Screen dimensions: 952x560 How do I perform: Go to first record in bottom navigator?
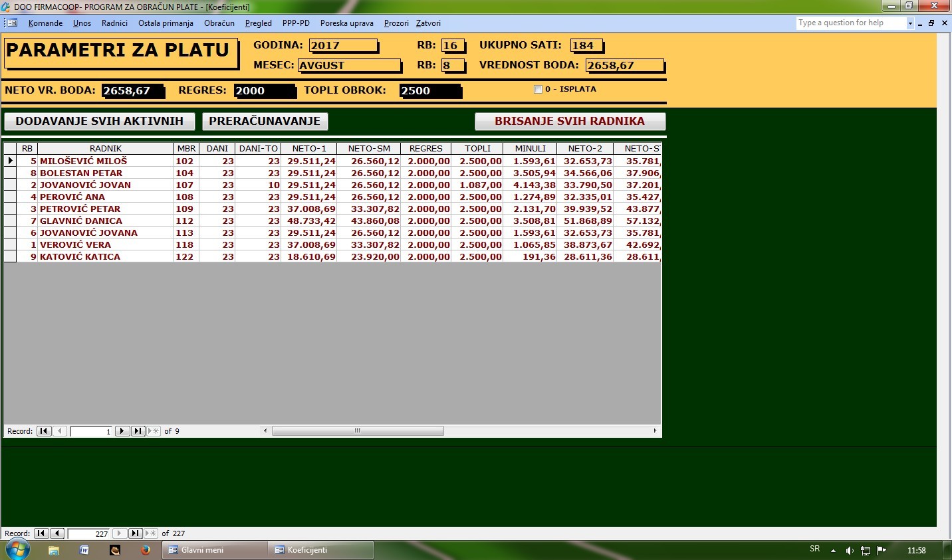click(41, 533)
